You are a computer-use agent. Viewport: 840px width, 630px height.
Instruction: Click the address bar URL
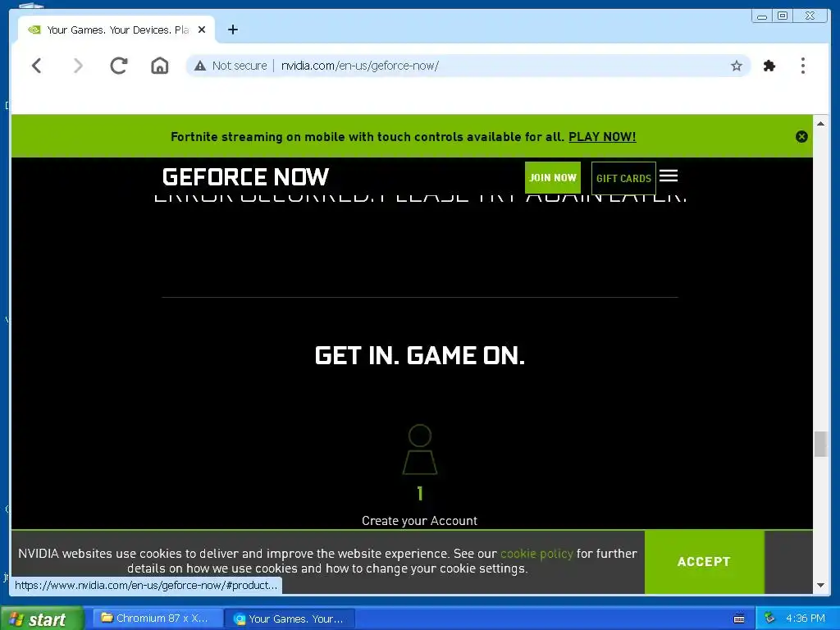click(360, 66)
